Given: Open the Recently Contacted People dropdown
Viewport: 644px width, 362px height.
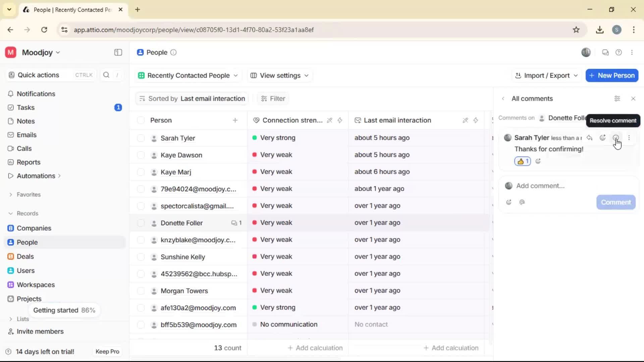Looking at the screenshot, I should pyautogui.click(x=188, y=75).
